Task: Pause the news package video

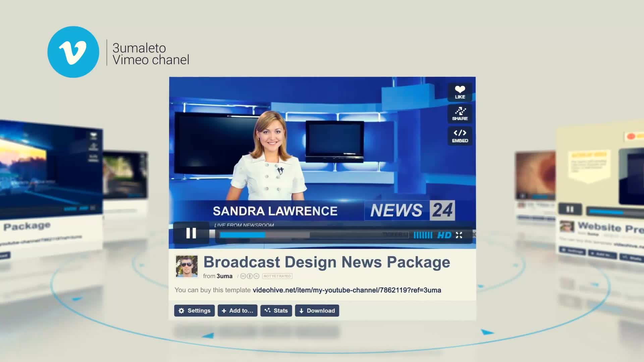Action: click(x=191, y=233)
